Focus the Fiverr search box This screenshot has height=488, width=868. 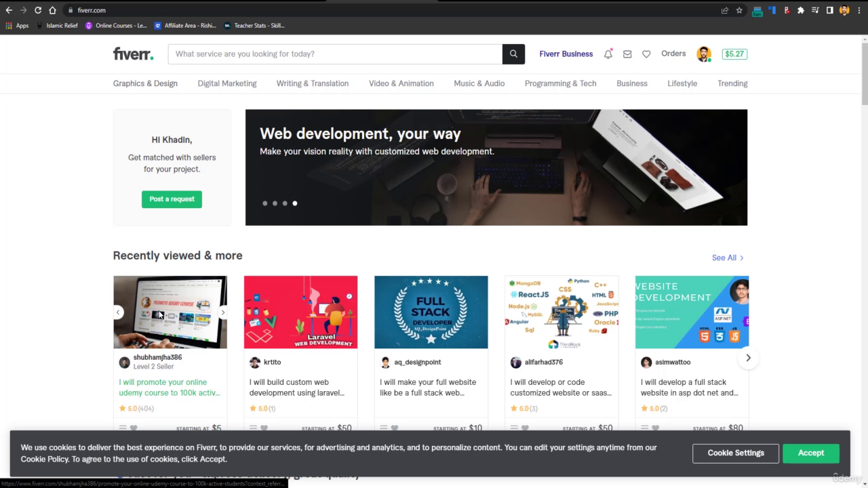(335, 54)
